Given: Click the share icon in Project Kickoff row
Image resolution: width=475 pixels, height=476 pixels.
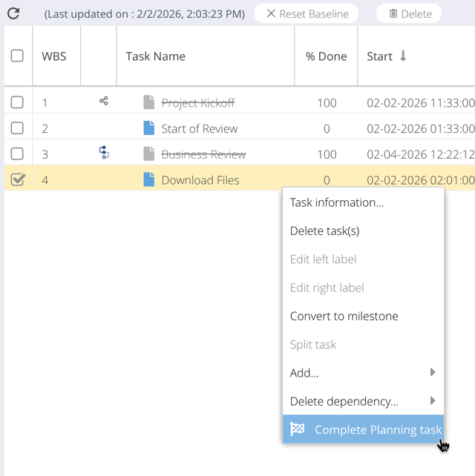Looking at the screenshot, I should 104,101.
